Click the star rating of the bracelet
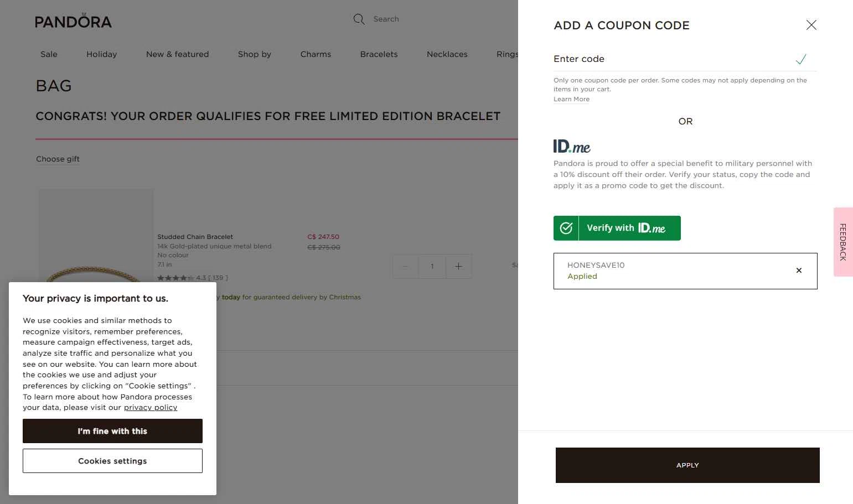 175,278
